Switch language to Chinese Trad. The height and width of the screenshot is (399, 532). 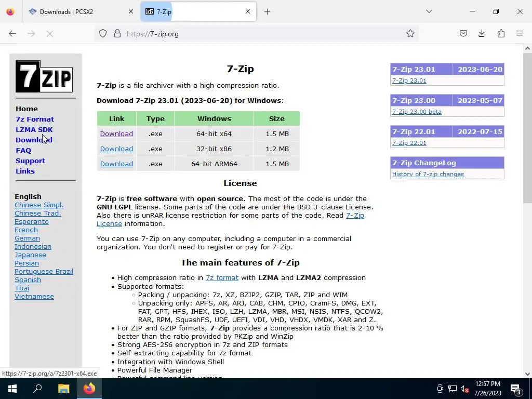pos(37,214)
